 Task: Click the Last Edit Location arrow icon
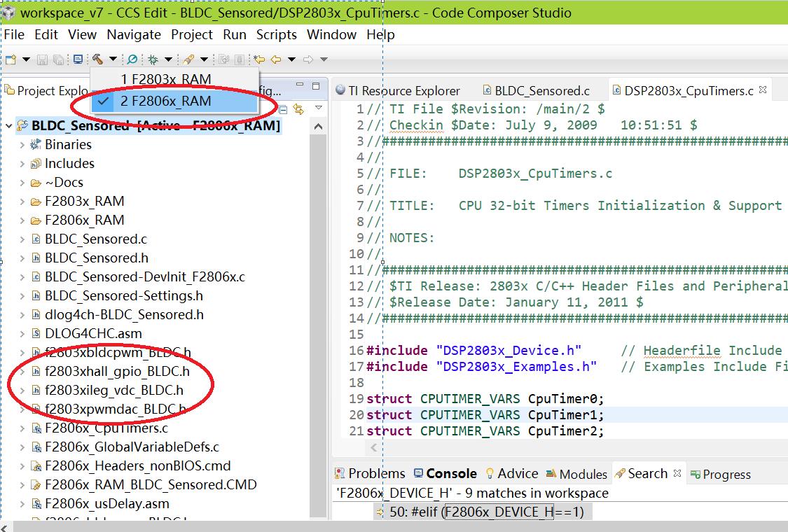point(258,59)
